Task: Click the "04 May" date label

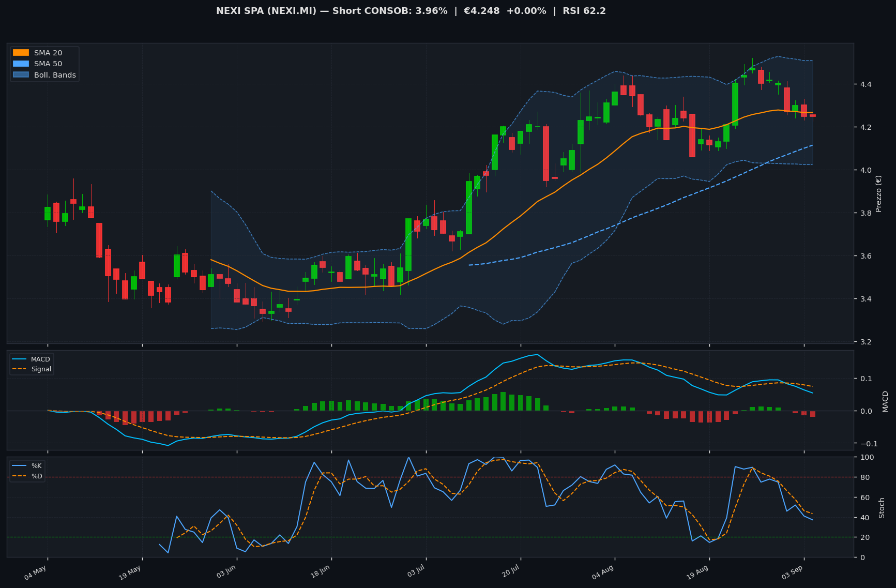Action: click(x=36, y=573)
